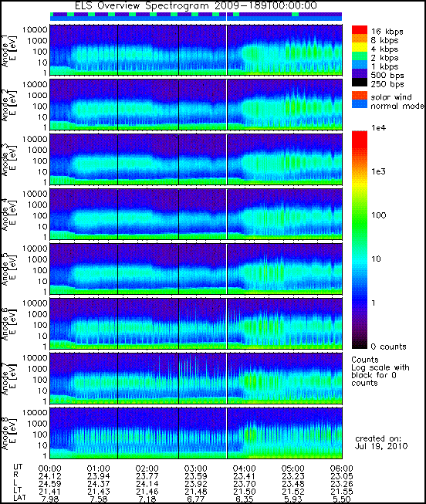Image resolution: width=426 pixels, height=504 pixels.
Task: Click the UT value '06:00'
Action: (341, 468)
